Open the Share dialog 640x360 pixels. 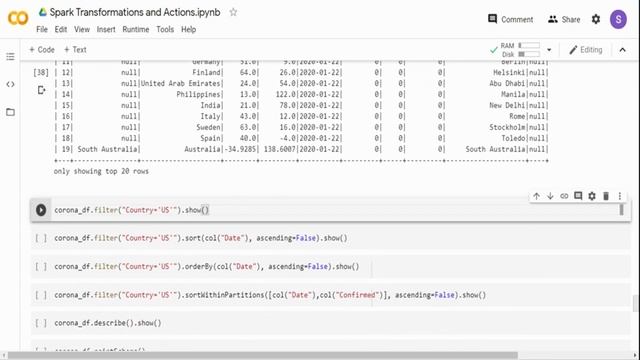tap(564, 19)
